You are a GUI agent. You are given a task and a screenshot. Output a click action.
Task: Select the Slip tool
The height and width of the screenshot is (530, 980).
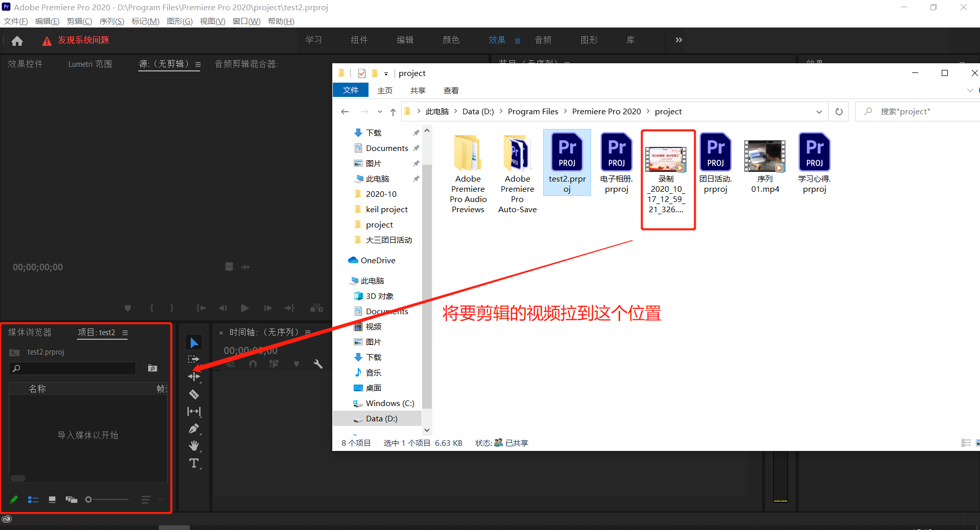[x=194, y=411]
